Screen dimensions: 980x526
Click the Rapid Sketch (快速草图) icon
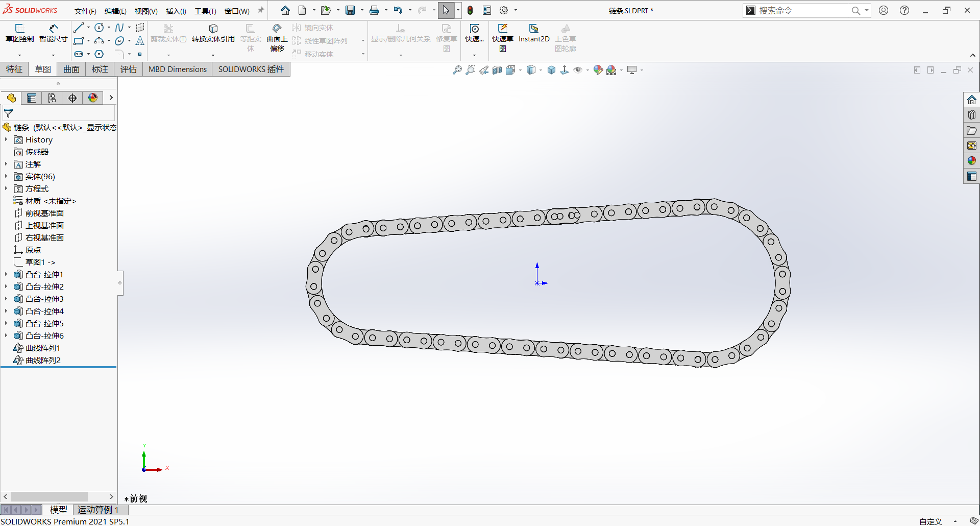(x=503, y=38)
